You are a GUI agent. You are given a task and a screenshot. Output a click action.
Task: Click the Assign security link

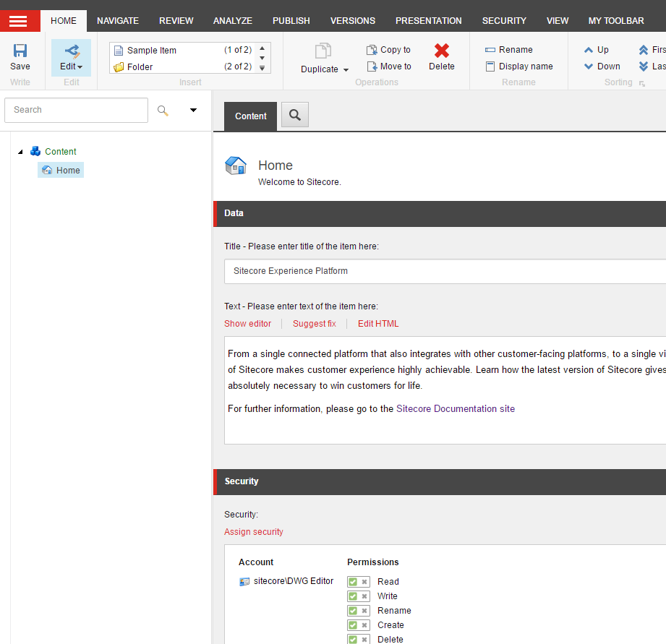[x=254, y=531]
